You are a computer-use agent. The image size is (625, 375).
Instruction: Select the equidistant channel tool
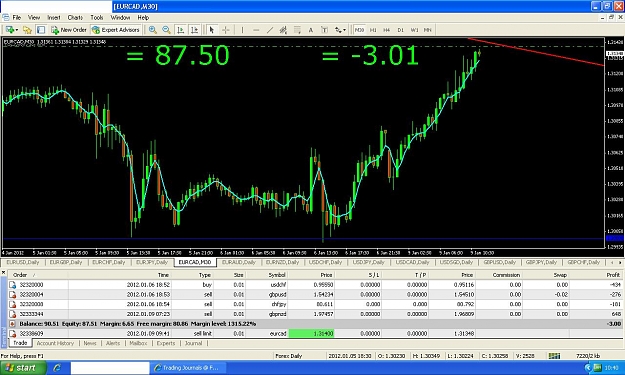(x=283, y=30)
